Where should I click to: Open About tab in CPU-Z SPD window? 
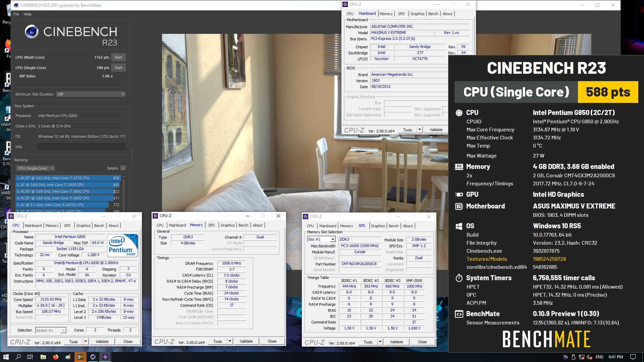pyautogui.click(x=408, y=226)
